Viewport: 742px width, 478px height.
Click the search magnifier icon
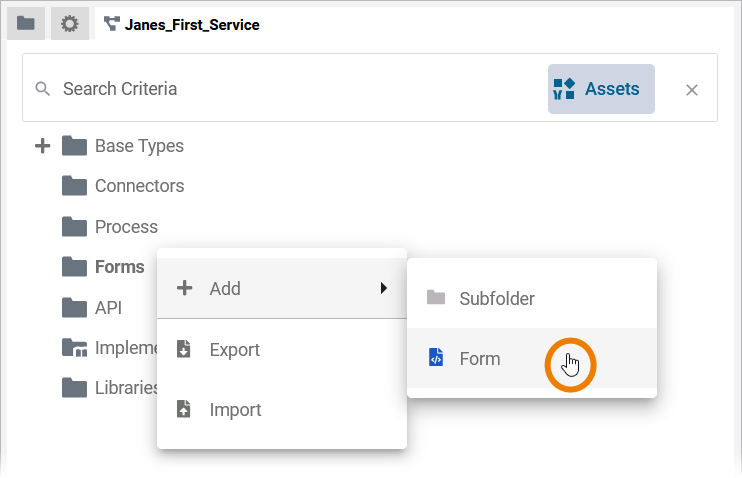tap(42, 89)
